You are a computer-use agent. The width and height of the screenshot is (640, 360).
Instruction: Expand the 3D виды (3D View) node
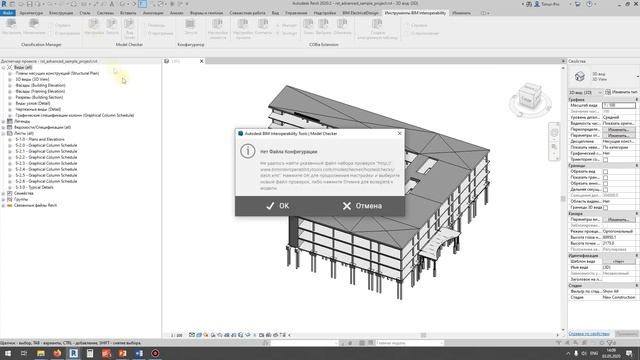(x=10, y=79)
